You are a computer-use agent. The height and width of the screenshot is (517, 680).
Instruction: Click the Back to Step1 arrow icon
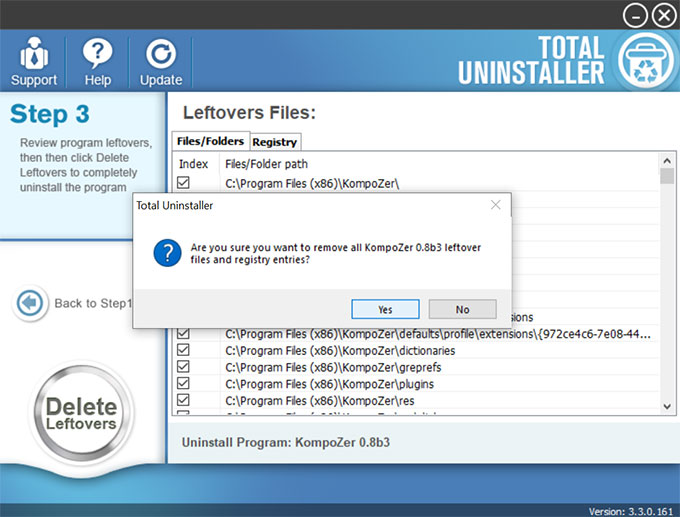click(30, 303)
